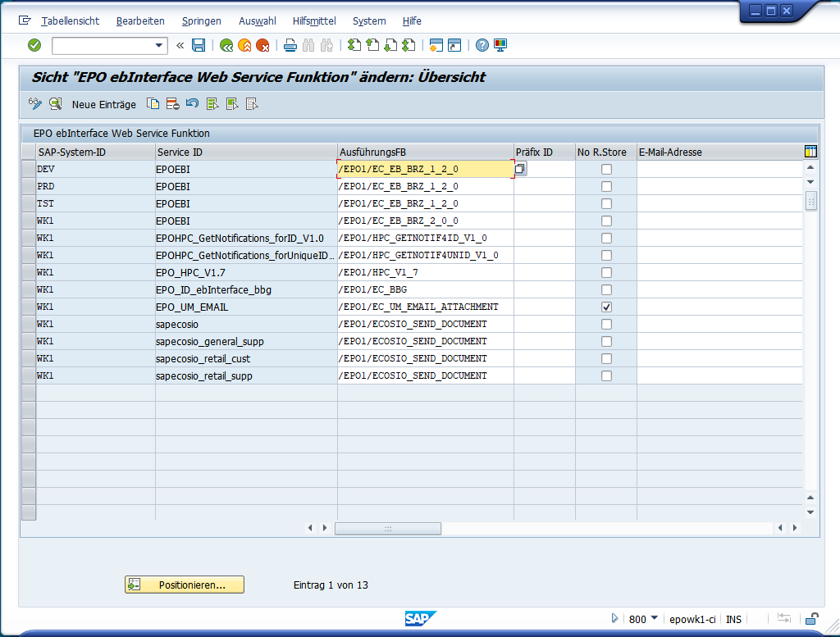Click into the command input field
Viewport: 840px width, 637px height.
[x=103, y=46]
